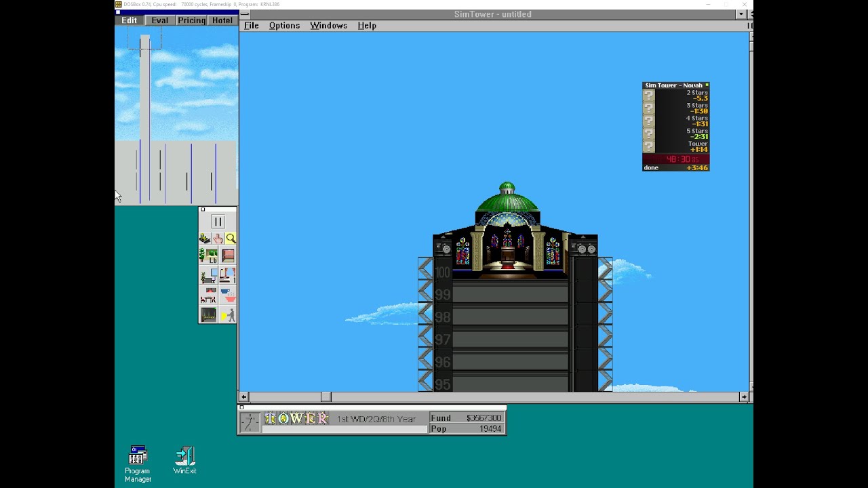Choose the restaurant build tool
The image size is (868, 488).
tap(208, 296)
